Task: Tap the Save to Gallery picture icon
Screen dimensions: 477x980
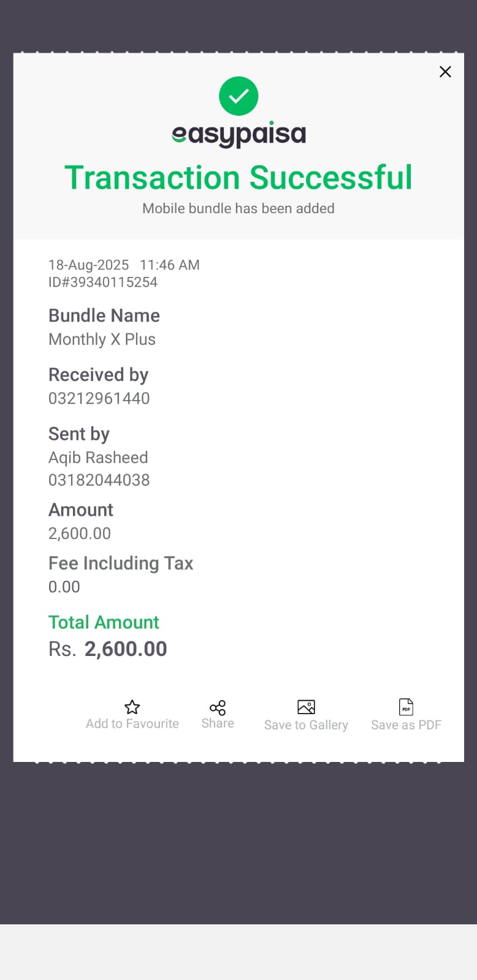Action: click(306, 707)
